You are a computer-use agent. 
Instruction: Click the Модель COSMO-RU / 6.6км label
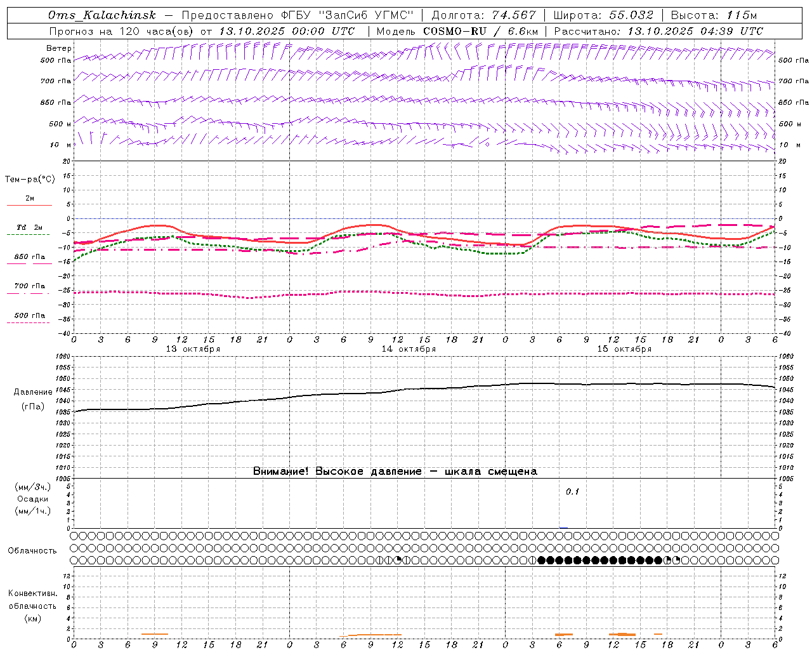[457, 31]
